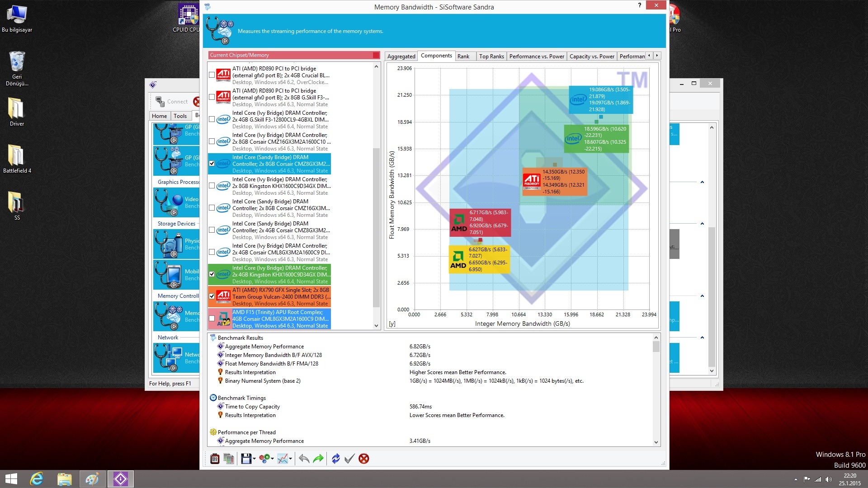Screen dimensions: 868x488
Task: Launch Internet Explorer from the taskbar
Action: click(37, 479)
